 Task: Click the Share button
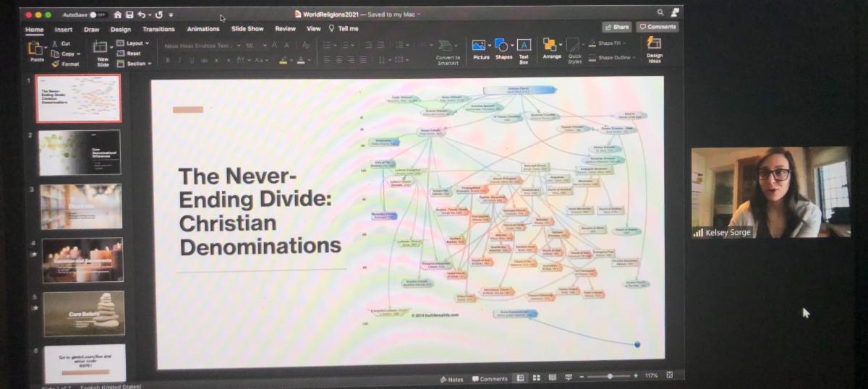617,27
